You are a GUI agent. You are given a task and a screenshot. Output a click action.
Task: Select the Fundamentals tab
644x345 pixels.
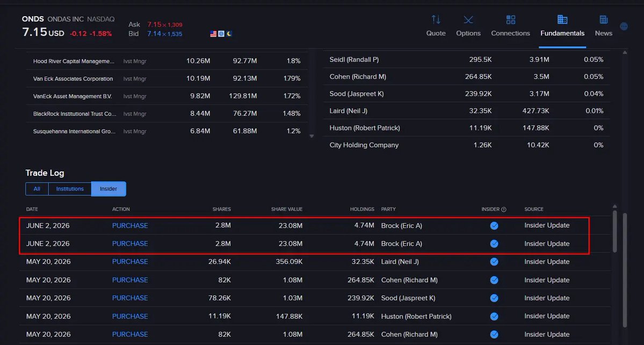pyautogui.click(x=562, y=26)
